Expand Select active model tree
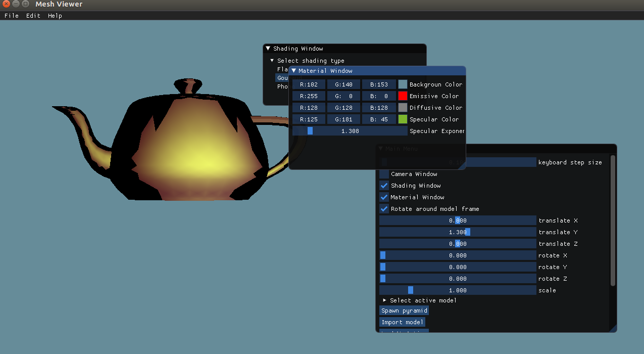 click(384, 300)
